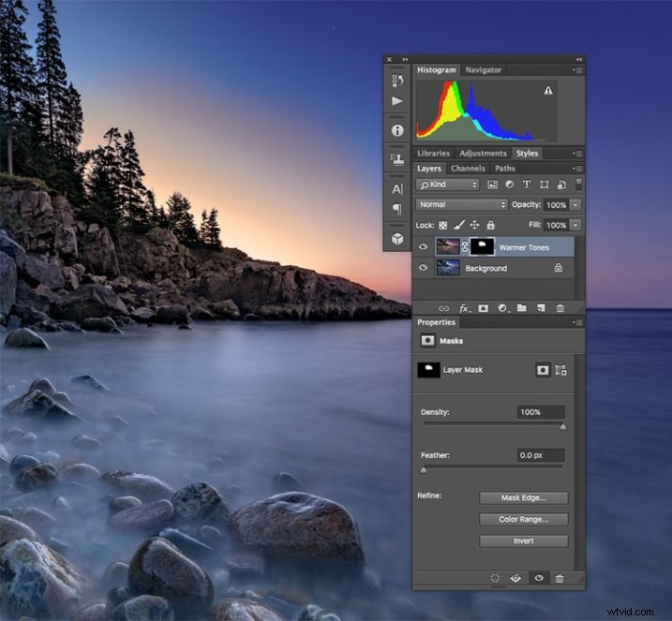Switch to the Navigator tab
Viewport: 672px width, 621px height.
[x=483, y=70]
